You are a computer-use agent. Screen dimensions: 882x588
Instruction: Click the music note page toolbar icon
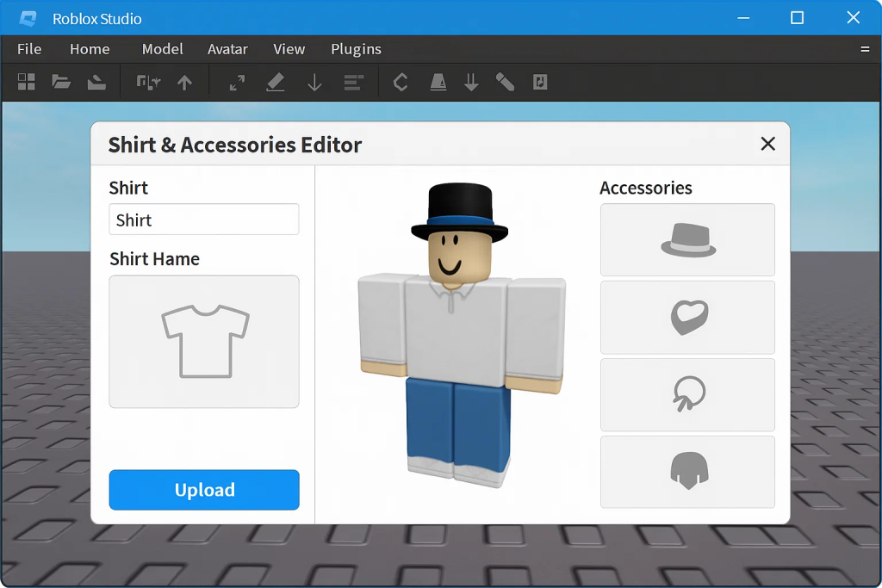540,83
